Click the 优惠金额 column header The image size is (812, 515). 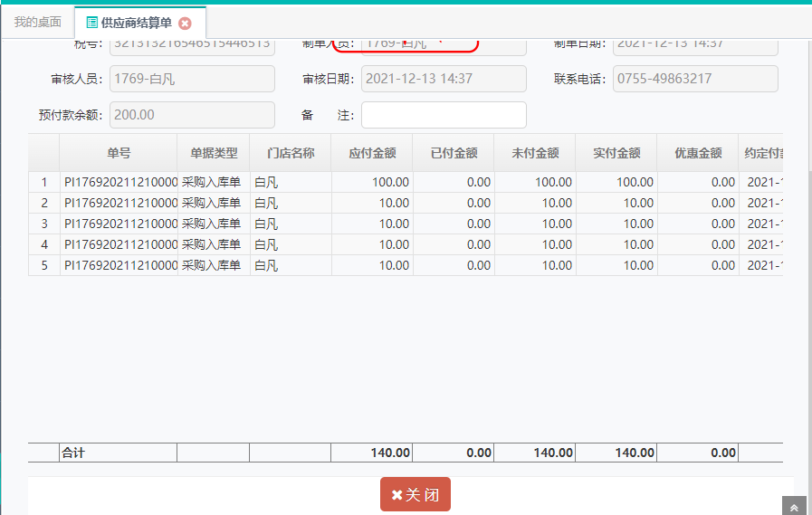click(698, 153)
